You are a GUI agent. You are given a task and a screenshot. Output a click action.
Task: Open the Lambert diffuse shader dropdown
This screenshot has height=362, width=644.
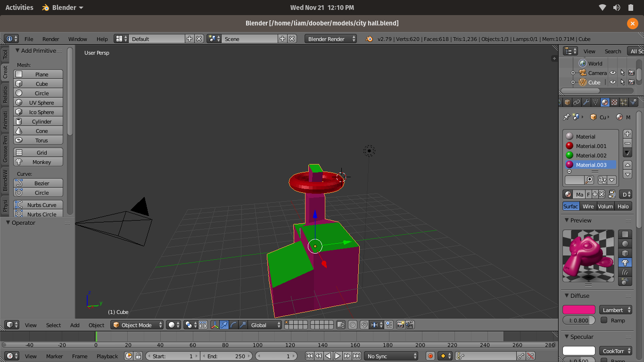pyautogui.click(x=616, y=310)
